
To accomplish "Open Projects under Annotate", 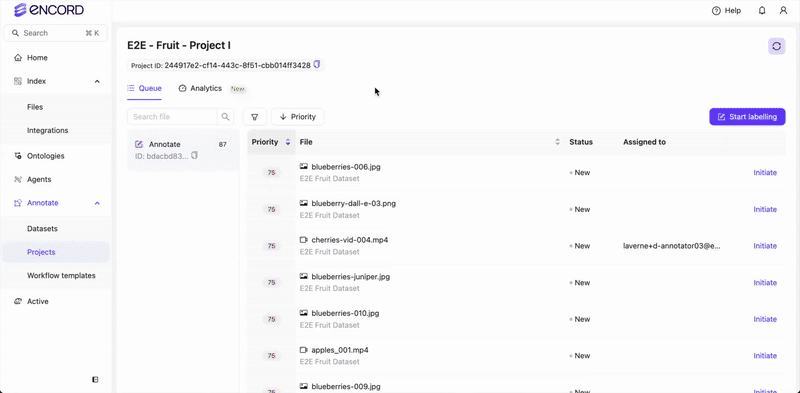I will pos(56,252).
